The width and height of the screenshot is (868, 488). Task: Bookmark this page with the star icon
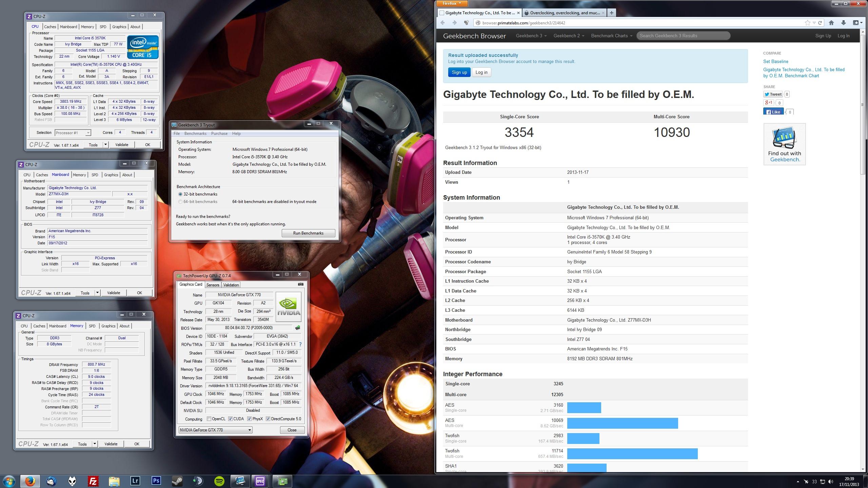click(808, 23)
